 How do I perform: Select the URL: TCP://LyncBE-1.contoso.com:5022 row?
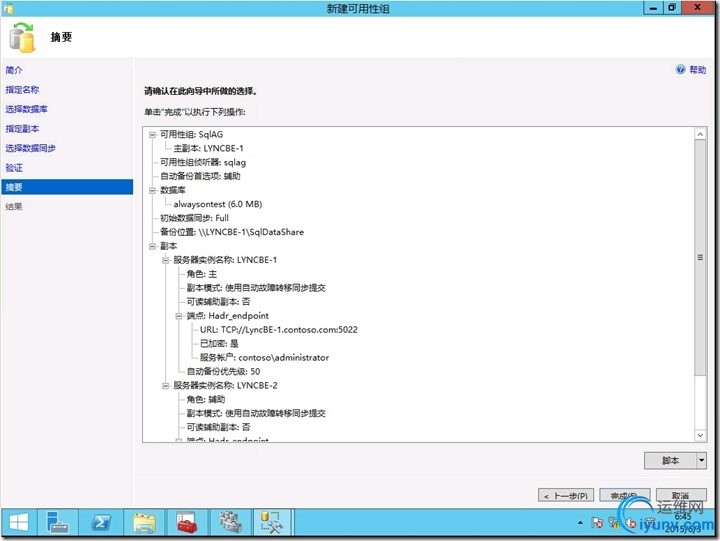click(x=279, y=330)
